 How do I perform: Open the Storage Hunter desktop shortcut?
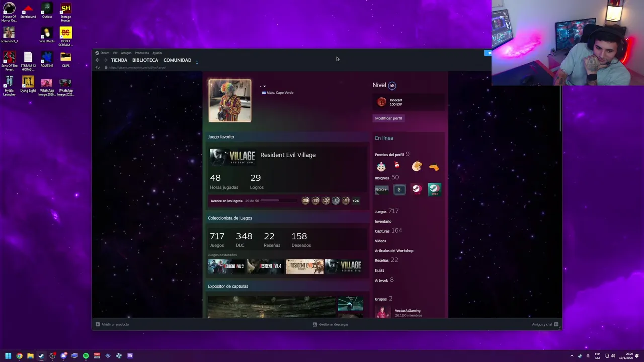pyautogui.click(x=66, y=13)
